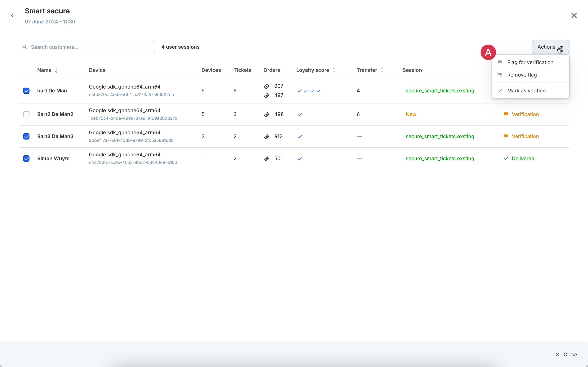The height and width of the screenshot is (367, 588).
Task: Click the ticket icon next to order 907
Action: pos(266,86)
